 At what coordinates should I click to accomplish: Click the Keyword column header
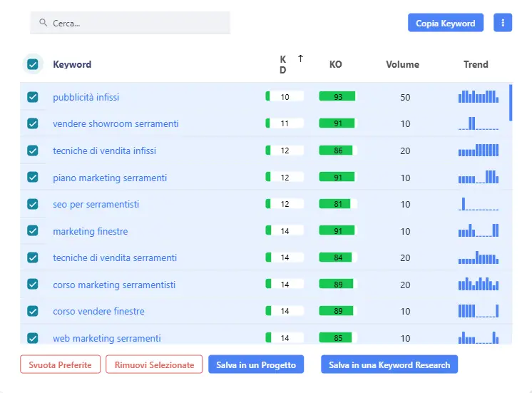(x=72, y=64)
